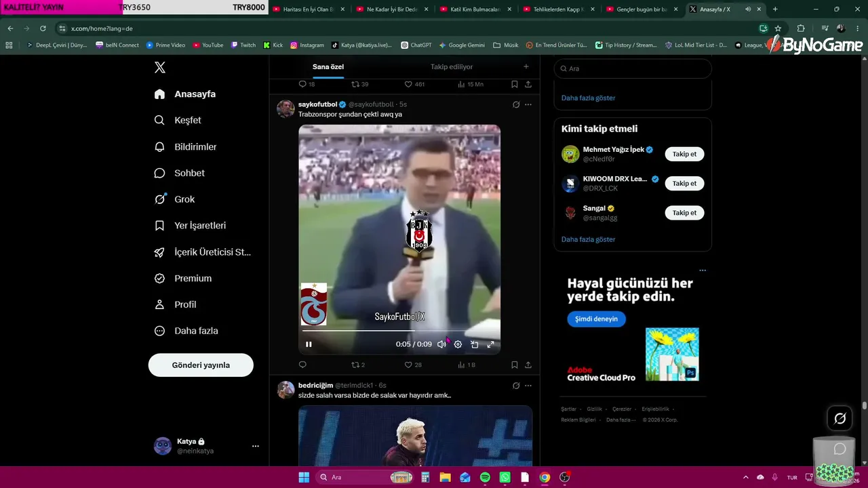Open Chrome extensions puzzle icon
Image resolution: width=868 pixels, height=488 pixels.
801,28
